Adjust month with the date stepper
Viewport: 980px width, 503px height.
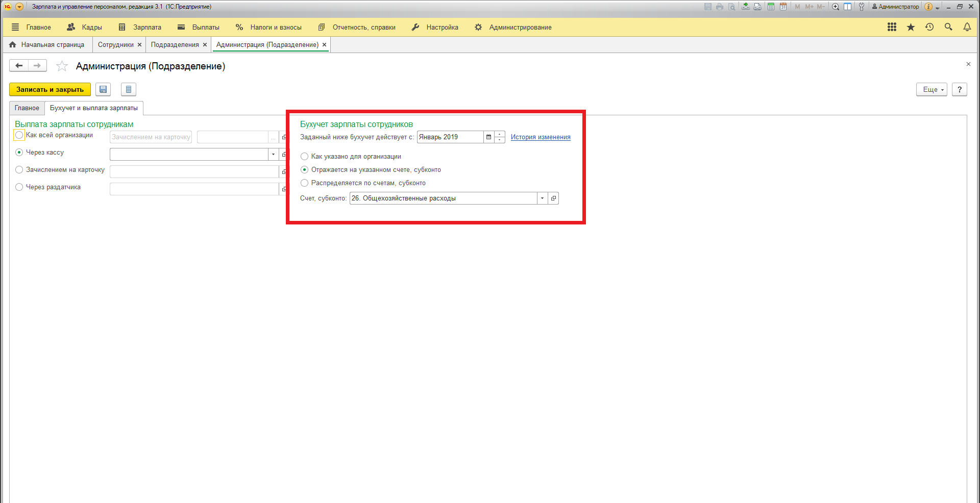(x=500, y=137)
